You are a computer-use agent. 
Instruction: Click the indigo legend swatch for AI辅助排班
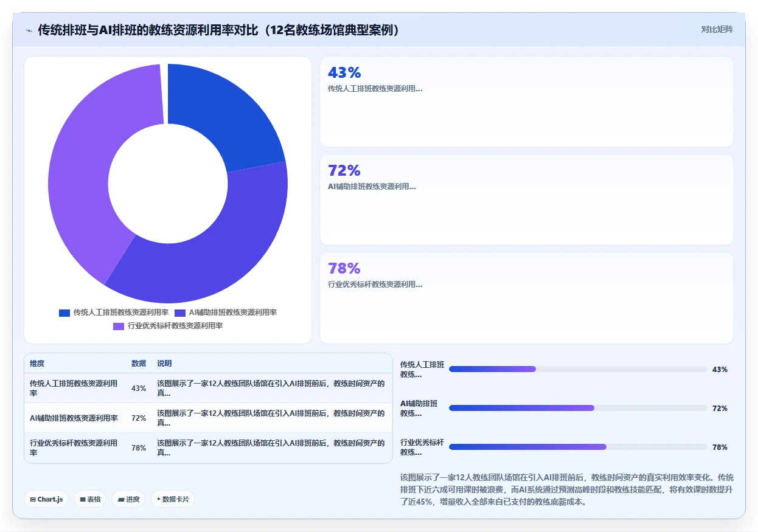180,313
